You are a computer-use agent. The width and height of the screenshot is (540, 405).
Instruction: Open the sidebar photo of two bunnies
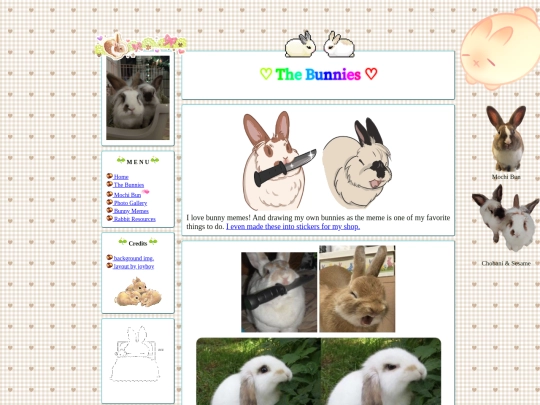click(138, 98)
